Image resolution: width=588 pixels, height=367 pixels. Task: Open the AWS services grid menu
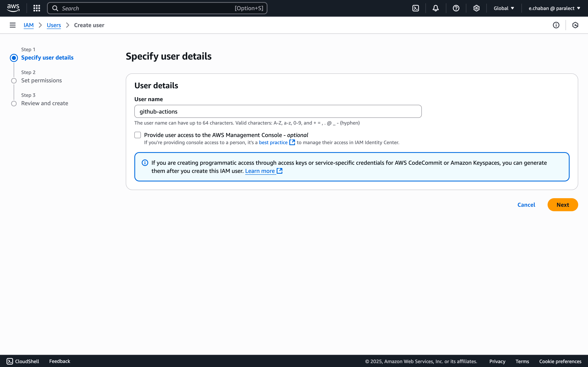point(37,8)
